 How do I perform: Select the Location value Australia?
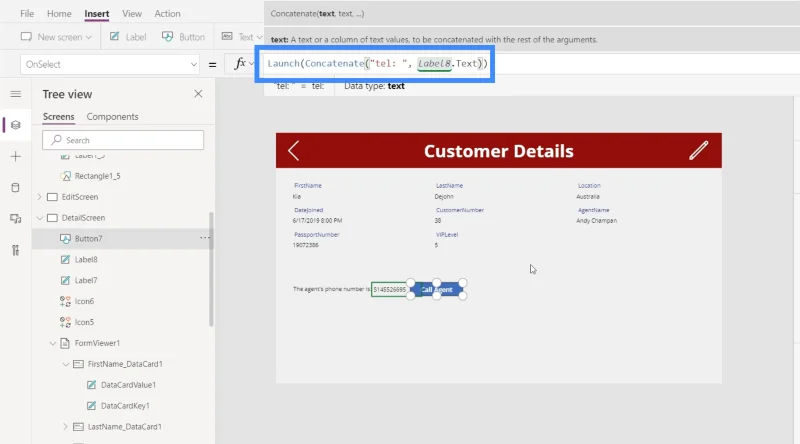(x=588, y=196)
